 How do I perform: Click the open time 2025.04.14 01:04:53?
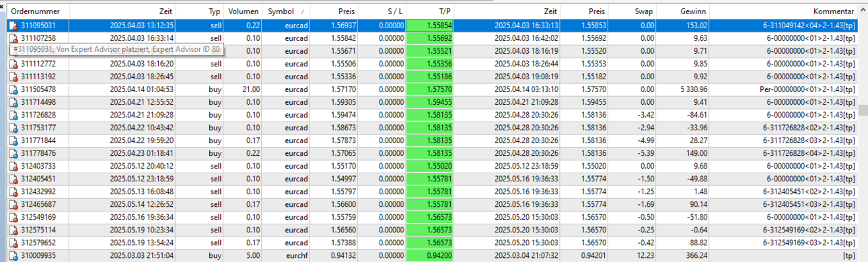141,89
